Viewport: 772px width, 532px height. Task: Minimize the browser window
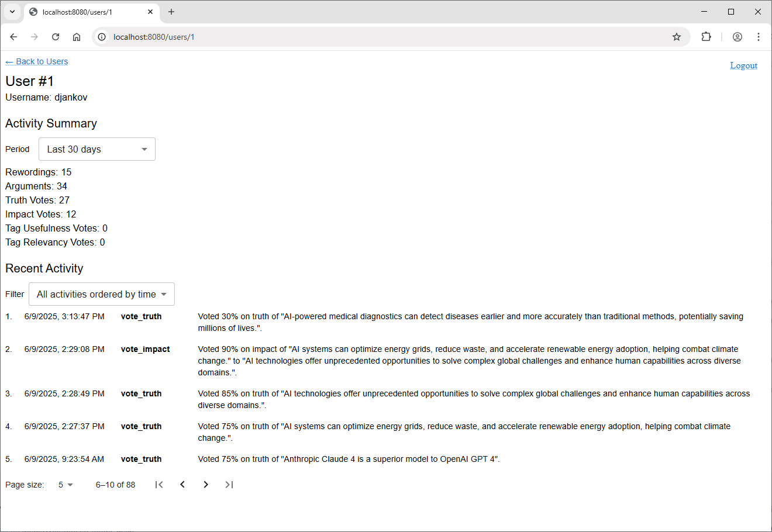tap(704, 12)
